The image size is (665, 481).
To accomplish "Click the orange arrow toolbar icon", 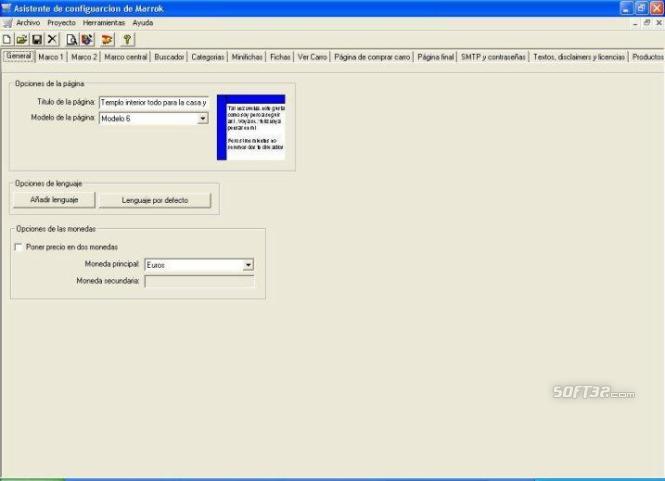I will click(x=107, y=39).
